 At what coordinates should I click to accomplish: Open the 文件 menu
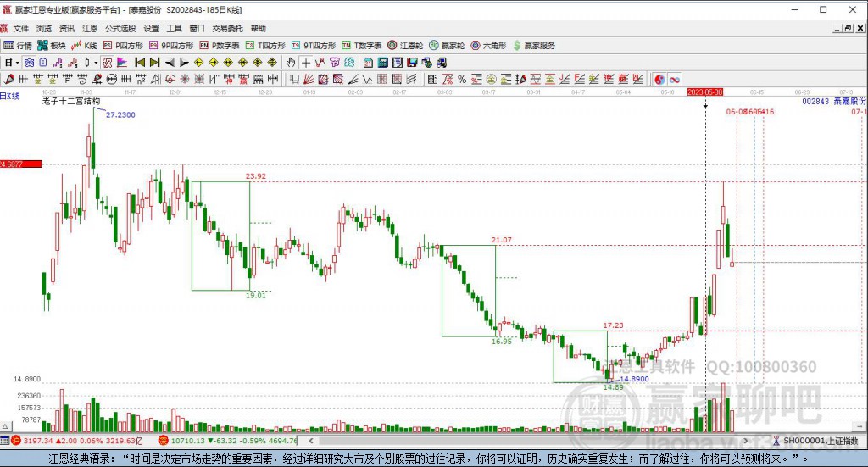20,28
